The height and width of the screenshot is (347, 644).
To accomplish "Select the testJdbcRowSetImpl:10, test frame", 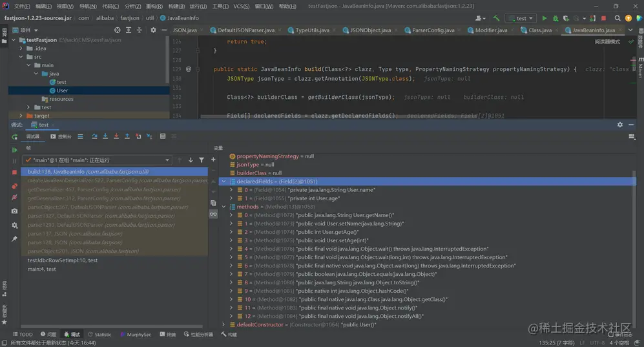I will click(63, 260).
